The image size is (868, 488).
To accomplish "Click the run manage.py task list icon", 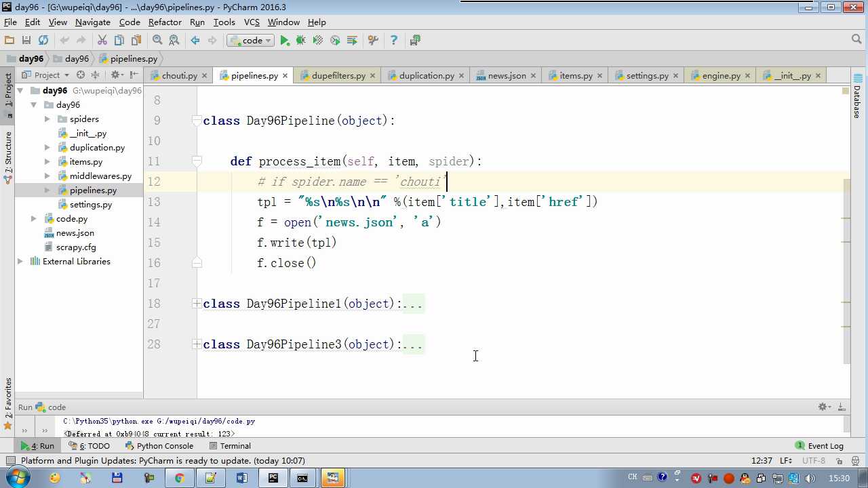I will 352,41.
